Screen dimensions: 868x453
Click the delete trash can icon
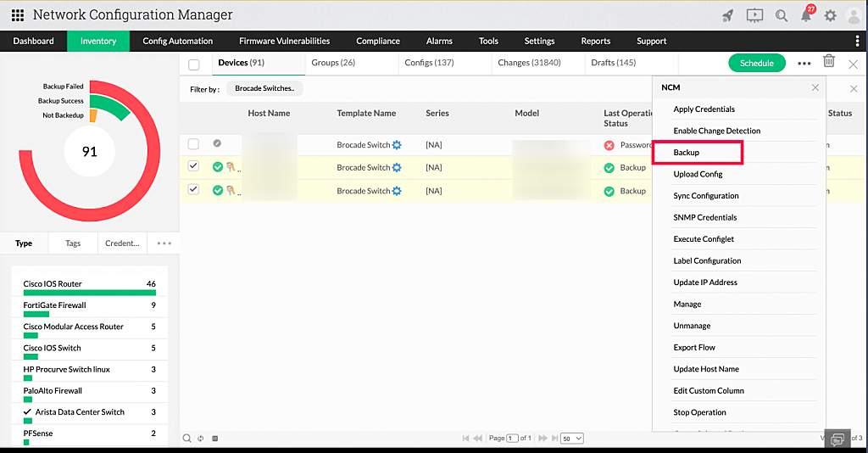pos(829,62)
